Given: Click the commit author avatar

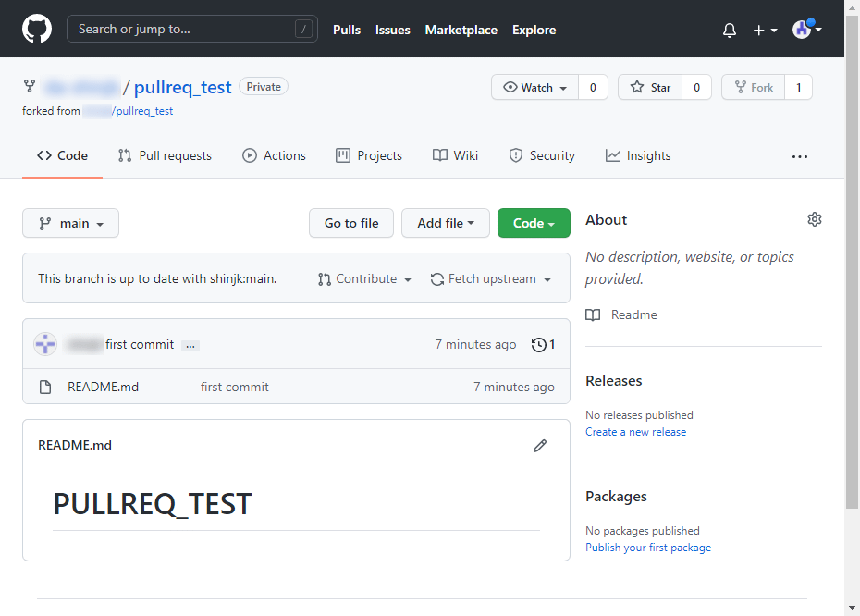Looking at the screenshot, I should pyautogui.click(x=46, y=344).
